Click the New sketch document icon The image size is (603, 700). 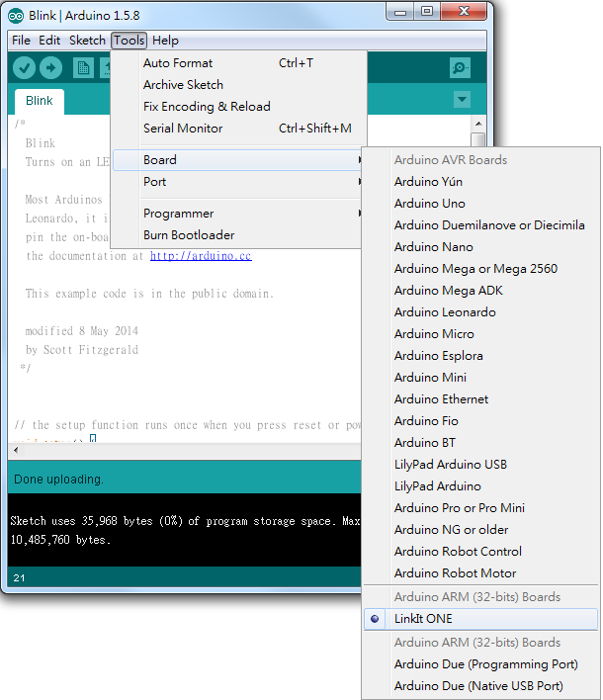[83, 68]
